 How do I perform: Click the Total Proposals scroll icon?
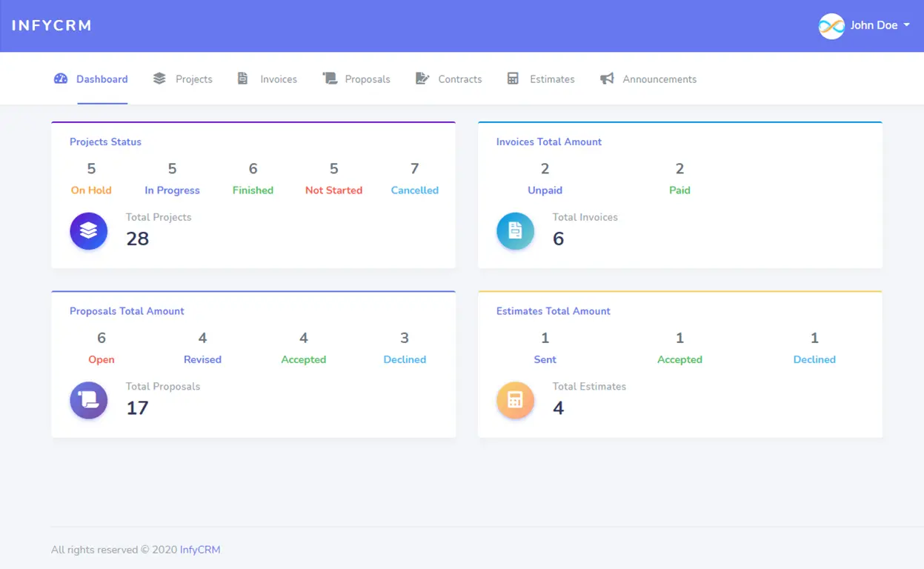click(89, 401)
